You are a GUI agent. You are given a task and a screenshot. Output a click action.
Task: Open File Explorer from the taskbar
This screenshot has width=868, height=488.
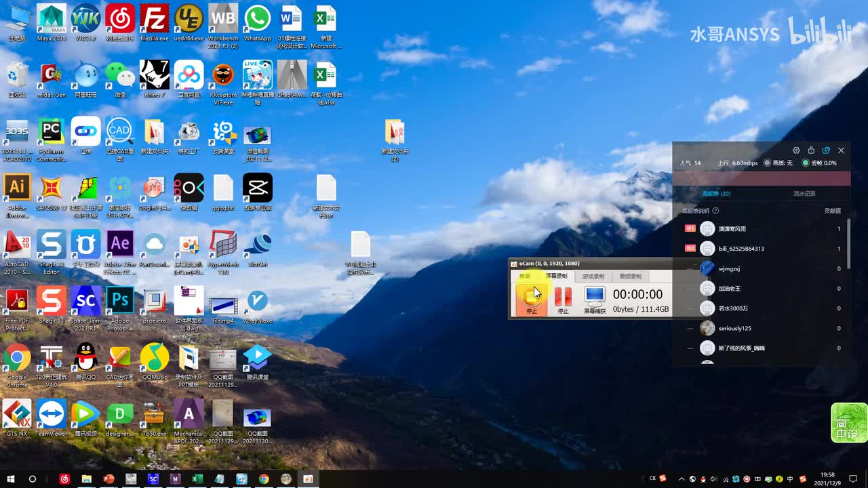click(x=86, y=479)
